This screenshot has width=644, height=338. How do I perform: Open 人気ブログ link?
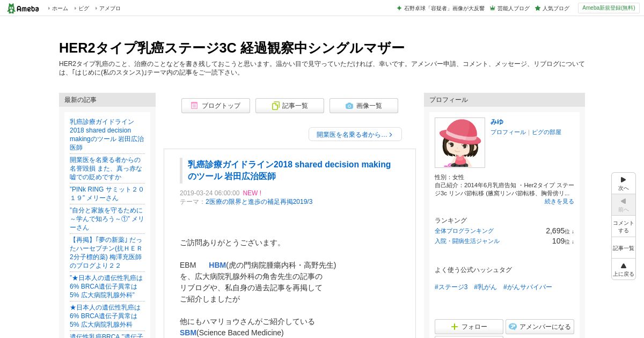click(x=555, y=9)
